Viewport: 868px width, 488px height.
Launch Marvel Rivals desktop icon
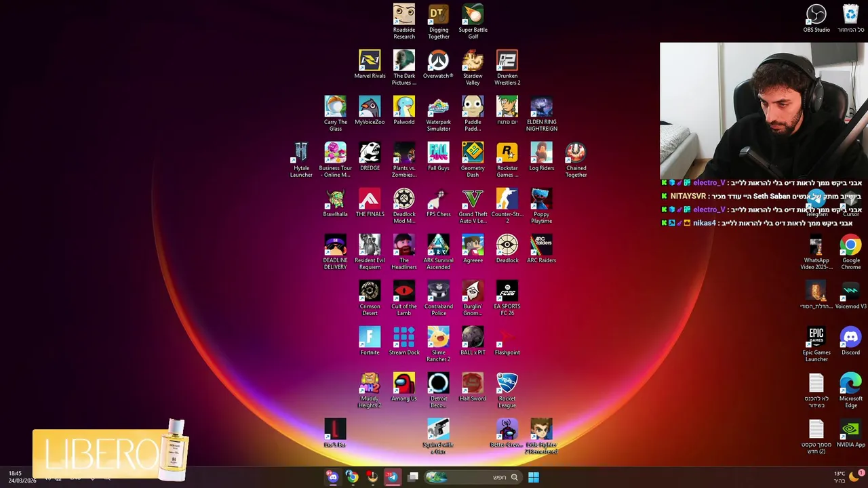tap(370, 64)
